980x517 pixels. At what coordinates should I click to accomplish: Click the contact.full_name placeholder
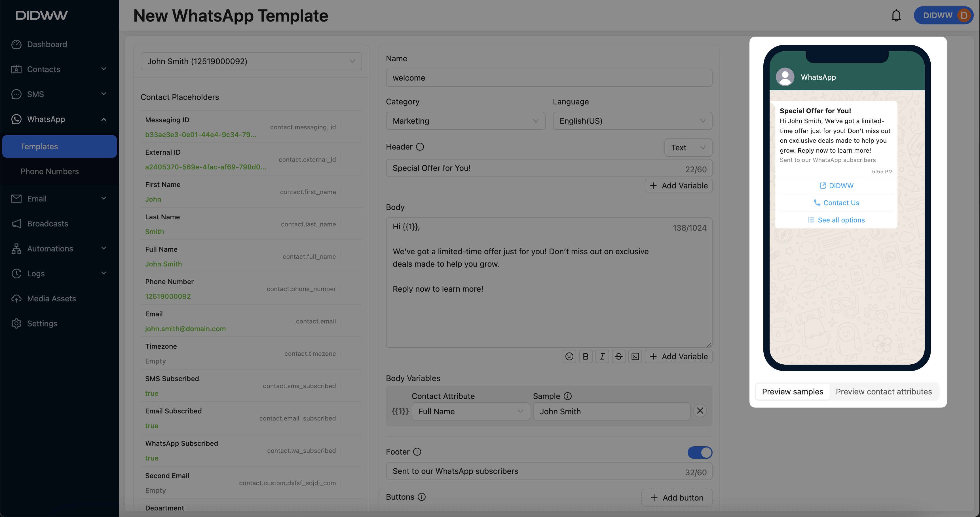[x=309, y=257]
